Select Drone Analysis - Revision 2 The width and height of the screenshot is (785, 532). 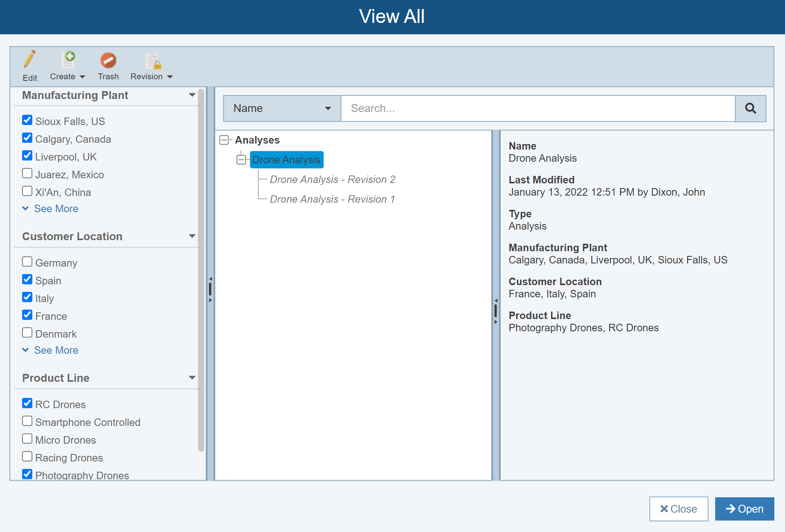coord(332,179)
